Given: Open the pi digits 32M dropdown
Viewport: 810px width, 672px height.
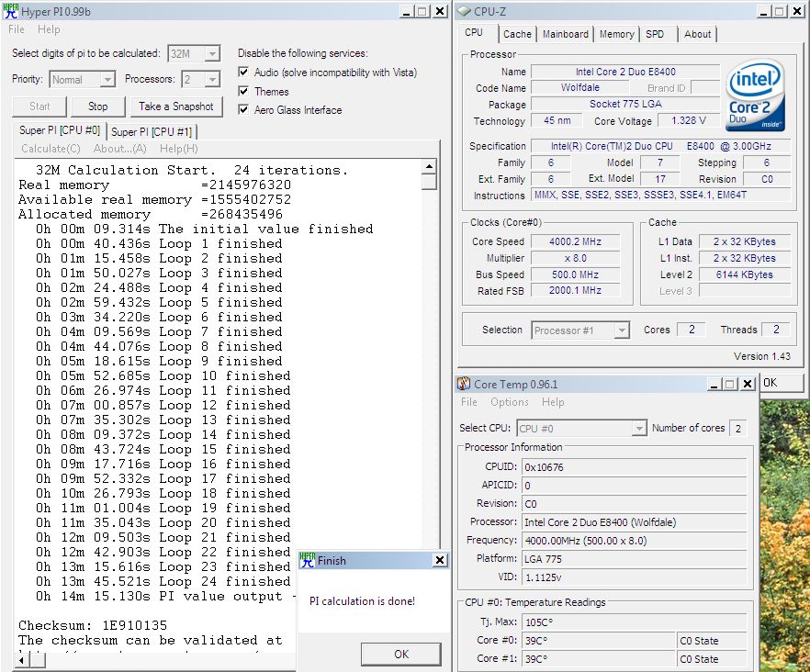Looking at the screenshot, I should pos(211,54).
